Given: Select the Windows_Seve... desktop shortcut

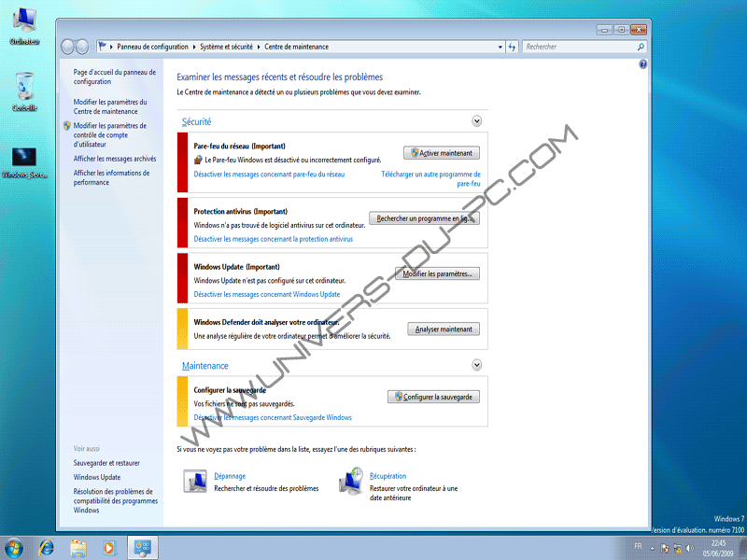Looking at the screenshot, I should click(24, 162).
